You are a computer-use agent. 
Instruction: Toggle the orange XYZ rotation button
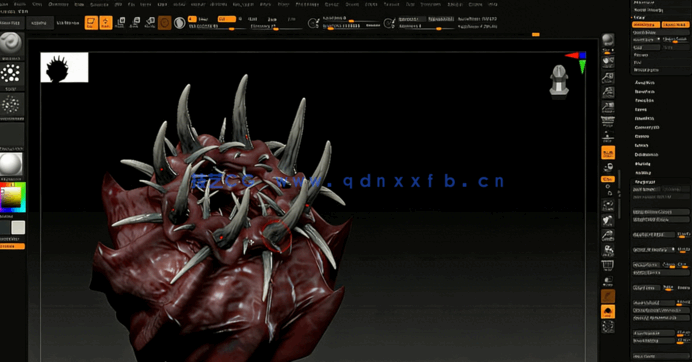pyautogui.click(x=608, y=179)
